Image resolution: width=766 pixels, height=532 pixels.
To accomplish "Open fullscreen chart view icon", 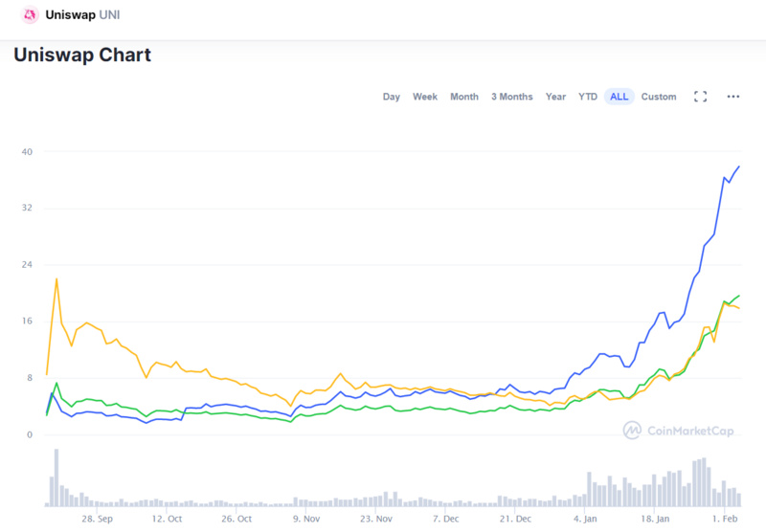I will click(700, 97).
